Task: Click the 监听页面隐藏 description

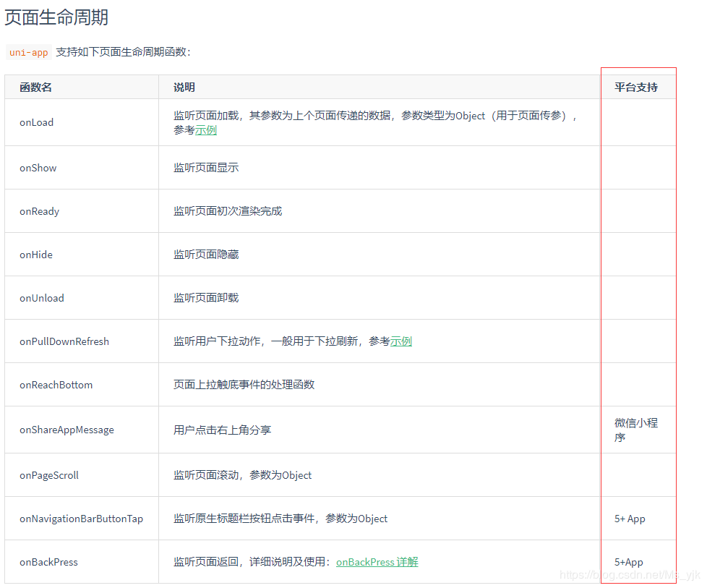Action: pyautogui.click(x=206, y=254)
